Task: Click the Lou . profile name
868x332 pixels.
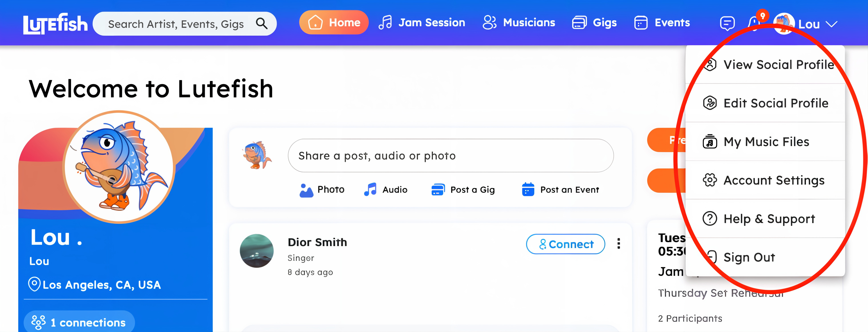Action: pos(56,237)
